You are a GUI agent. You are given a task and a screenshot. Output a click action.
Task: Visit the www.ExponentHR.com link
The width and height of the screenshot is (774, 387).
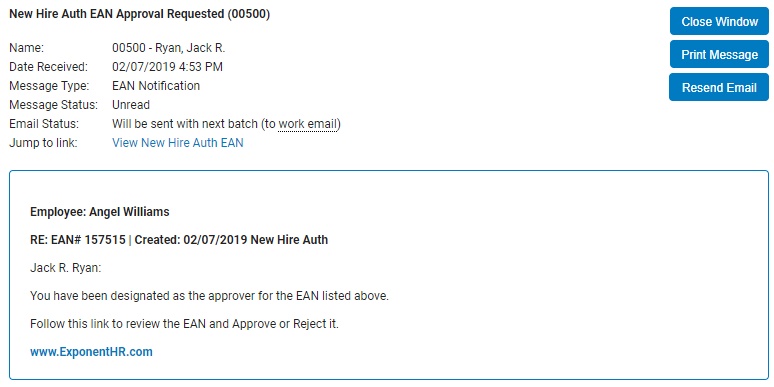point(91,352)
